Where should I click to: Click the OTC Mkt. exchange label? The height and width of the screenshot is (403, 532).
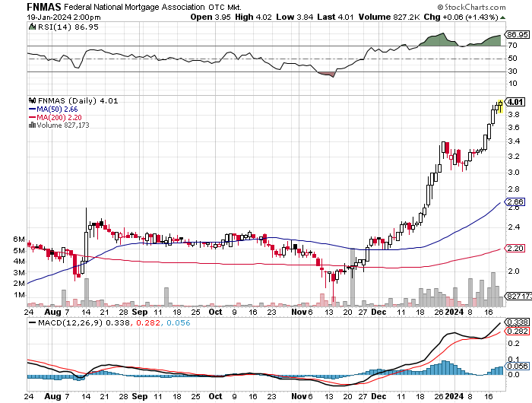pyautogui.click(x=225, y=7)
